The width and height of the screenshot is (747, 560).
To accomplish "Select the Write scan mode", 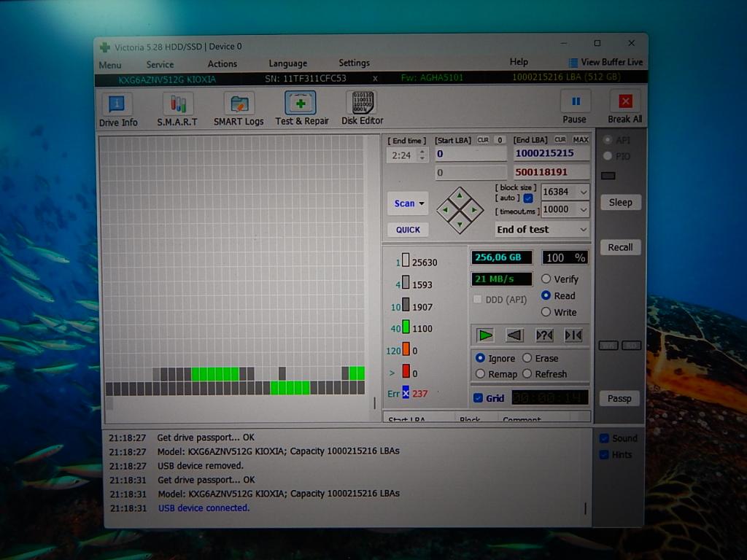I will (546, 312).
